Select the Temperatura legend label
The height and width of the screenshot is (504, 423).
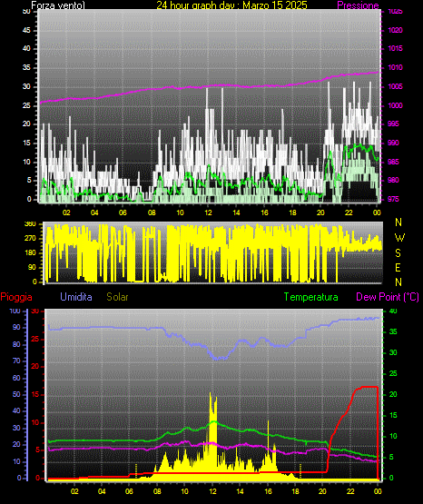pos(310,297)
